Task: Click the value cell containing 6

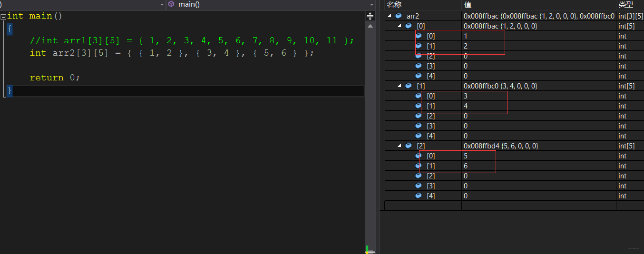Action: click(x=539, y=166)
